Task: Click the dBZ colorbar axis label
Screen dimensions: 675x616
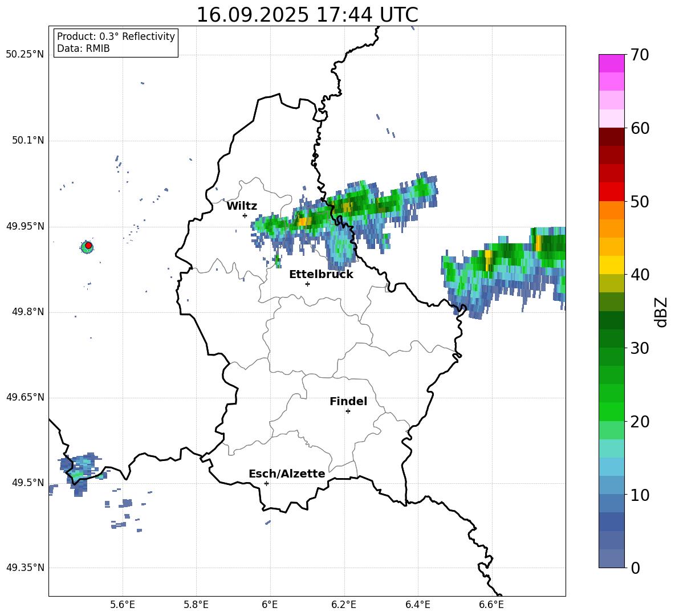Action: pyautogui.click(x=661, y=312)
